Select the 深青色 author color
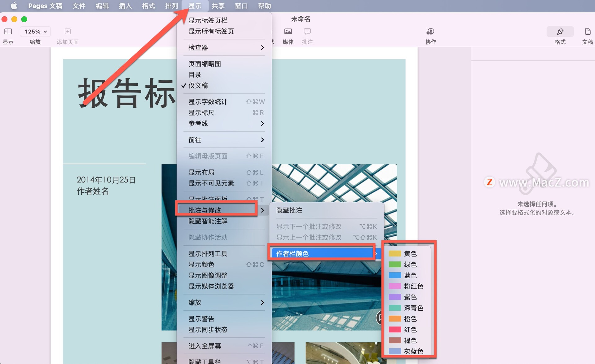Screen dimensions: 595x364 tap(407, 308)
